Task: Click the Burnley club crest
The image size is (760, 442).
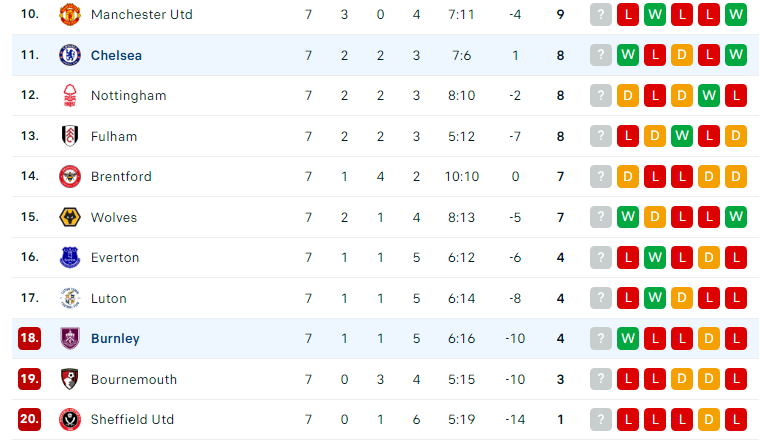Action: 70,338
